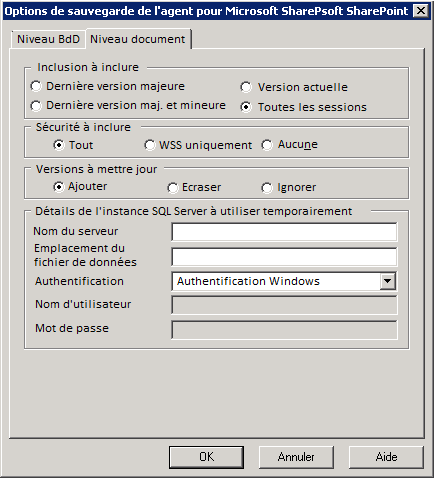
Task: Click the Annuler button
Action: (296, 457)
